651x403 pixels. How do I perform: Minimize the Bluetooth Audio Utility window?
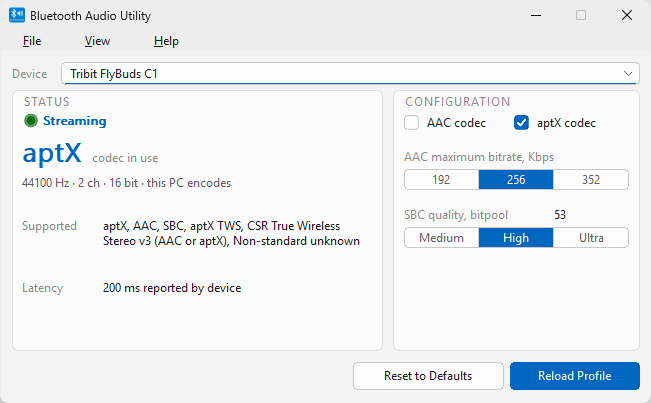tap(536, 15)
